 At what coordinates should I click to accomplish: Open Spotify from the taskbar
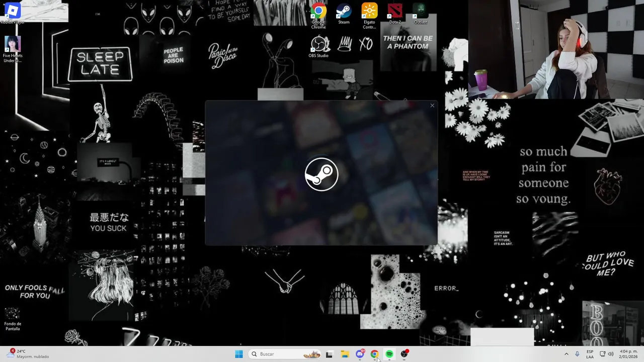(x=389, y=354)
